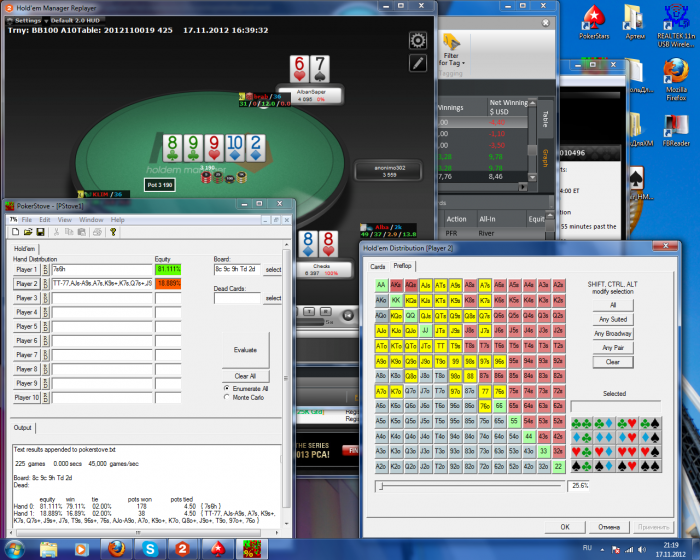The image size is (700, 560).
Task: Toggle the 76s hand cell
Action: pyautogui.click(x=499, y=391)
